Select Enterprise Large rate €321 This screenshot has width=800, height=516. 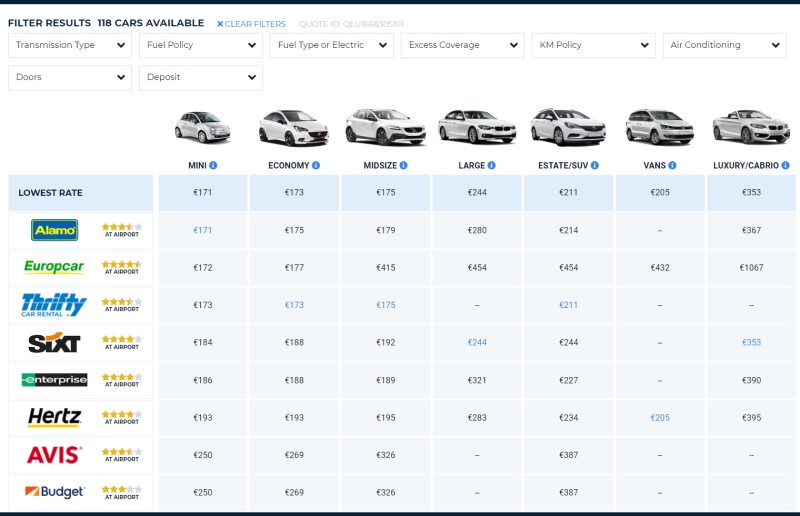click(x=477, y=380)
